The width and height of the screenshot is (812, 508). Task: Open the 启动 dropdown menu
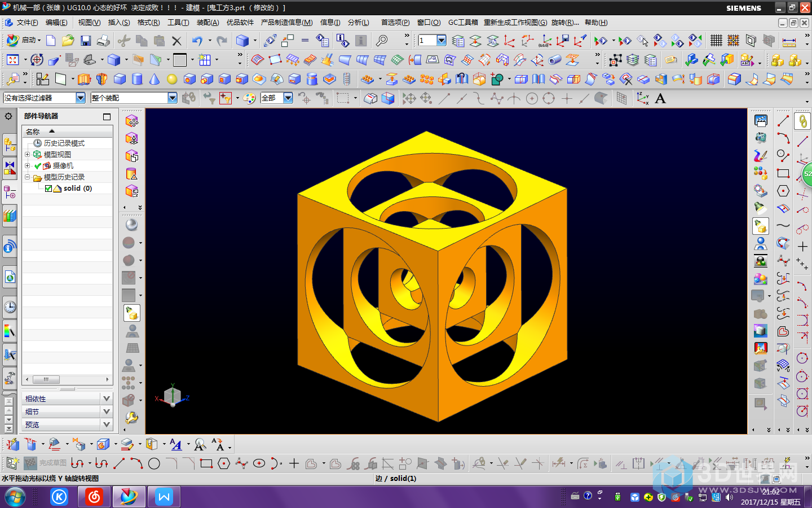click(24, 41)
